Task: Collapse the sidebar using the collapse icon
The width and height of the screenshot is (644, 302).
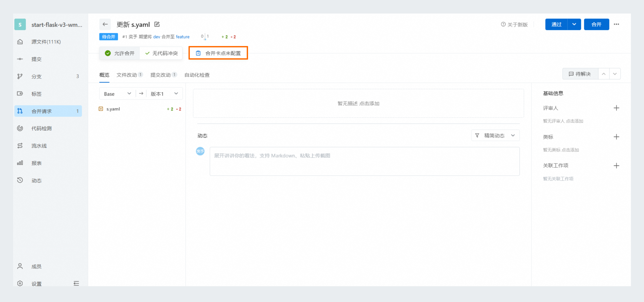Action: pyautogui.click(x=76, y=283)
